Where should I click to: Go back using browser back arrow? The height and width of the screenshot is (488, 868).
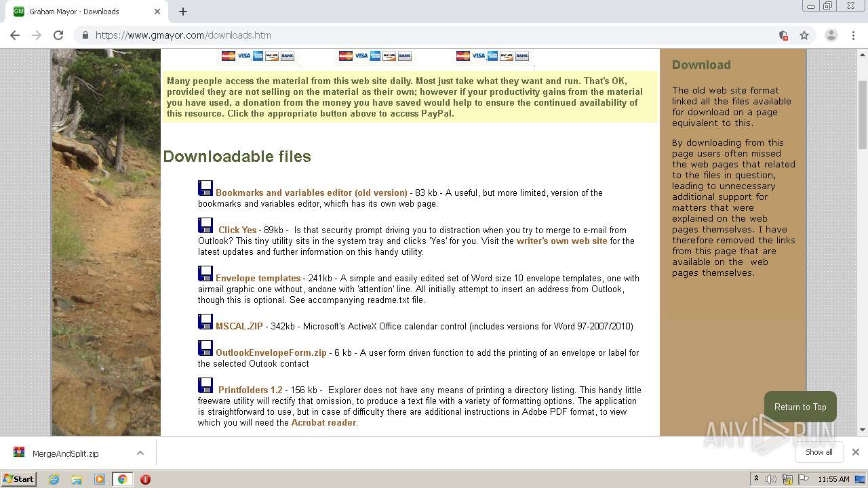coord(15,35)
